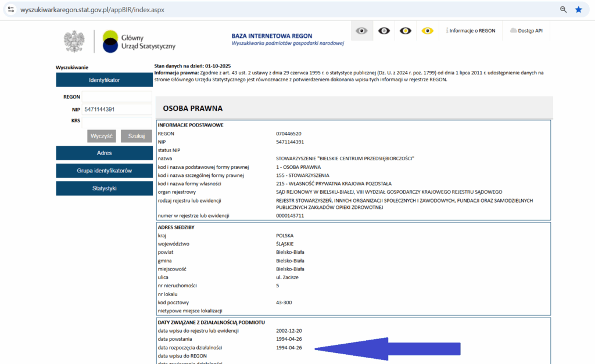Select the gray eye default contrast icon
595x364 pixels.
[x=361, y=30]
